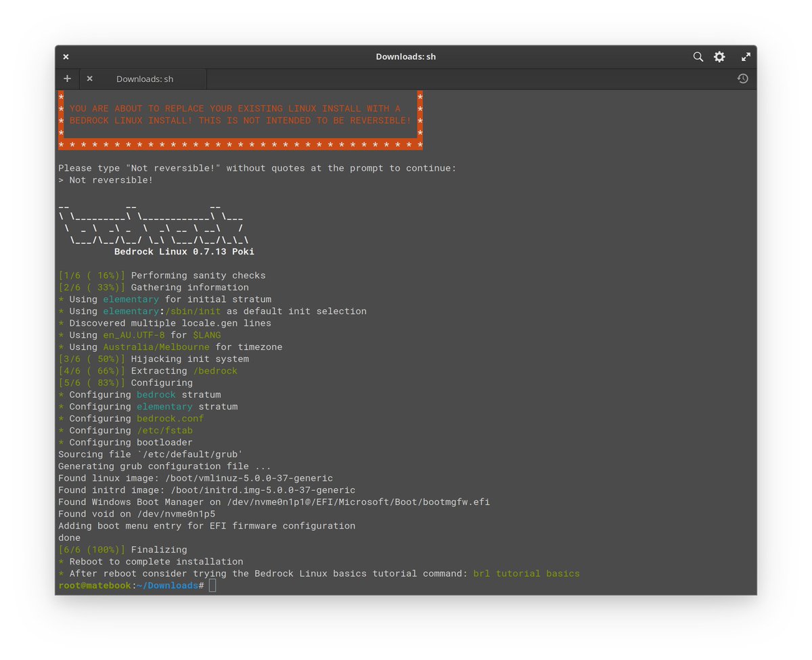The height and width of the screenshot is (660, 812).
Task: Click 'YOU ARE ABOUT TO REPLACE' warning line
Action: 235,108
